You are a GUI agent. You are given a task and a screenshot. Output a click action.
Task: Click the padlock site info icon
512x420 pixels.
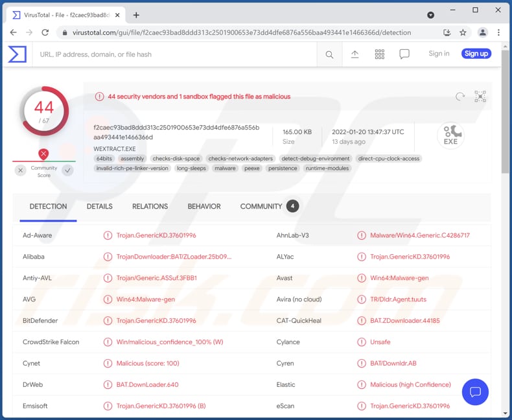pos(65,32)
